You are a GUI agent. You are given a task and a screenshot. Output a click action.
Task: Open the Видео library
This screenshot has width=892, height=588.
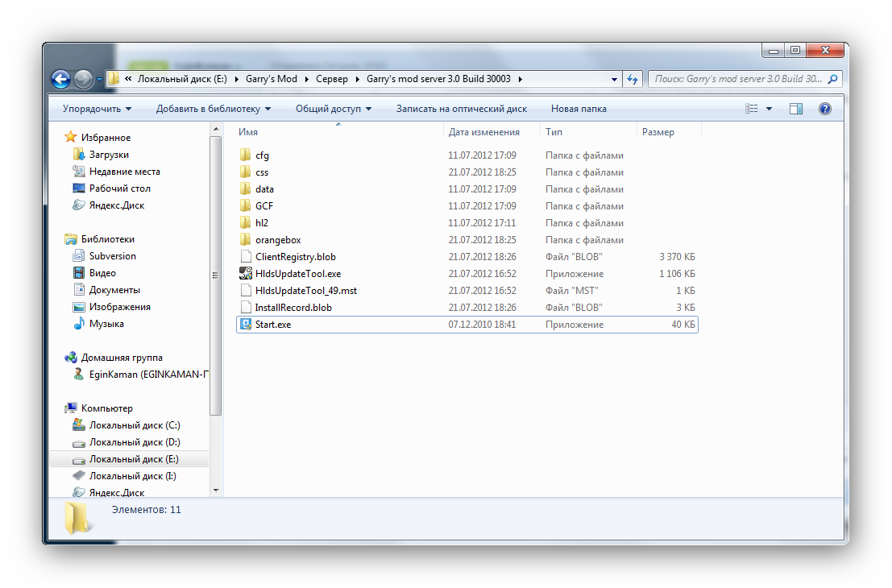tap(102, 273)
